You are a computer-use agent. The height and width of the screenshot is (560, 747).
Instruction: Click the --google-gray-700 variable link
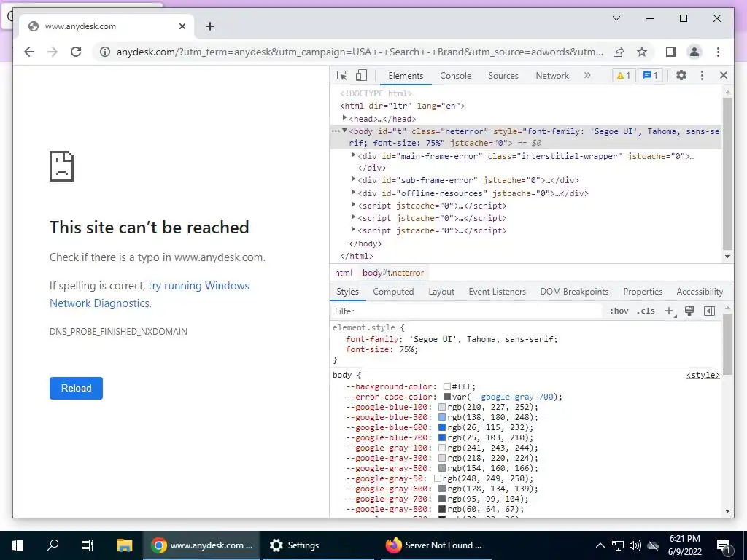coord(512,397)
